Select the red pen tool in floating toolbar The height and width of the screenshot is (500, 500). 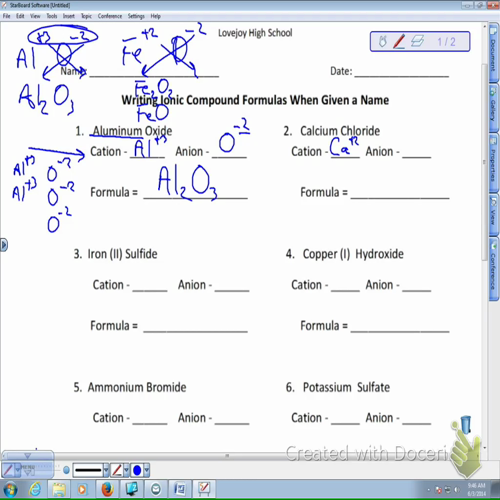click(399, 42)
